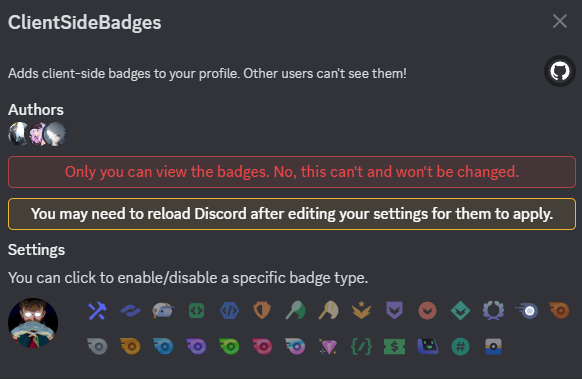Click the red HypeSquad Brilliance badge
The image size is (582, 379).
coord(427,311)
